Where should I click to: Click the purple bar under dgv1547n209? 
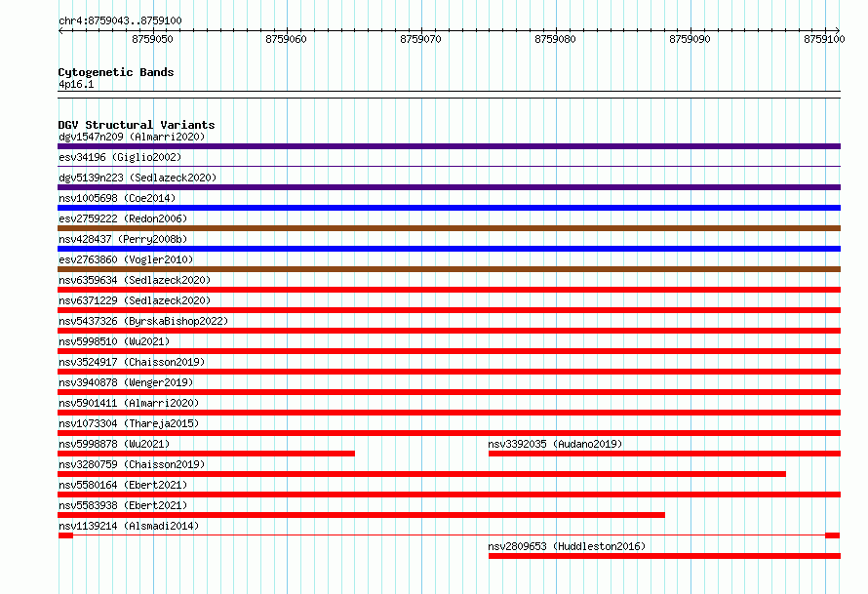(449, 146)
